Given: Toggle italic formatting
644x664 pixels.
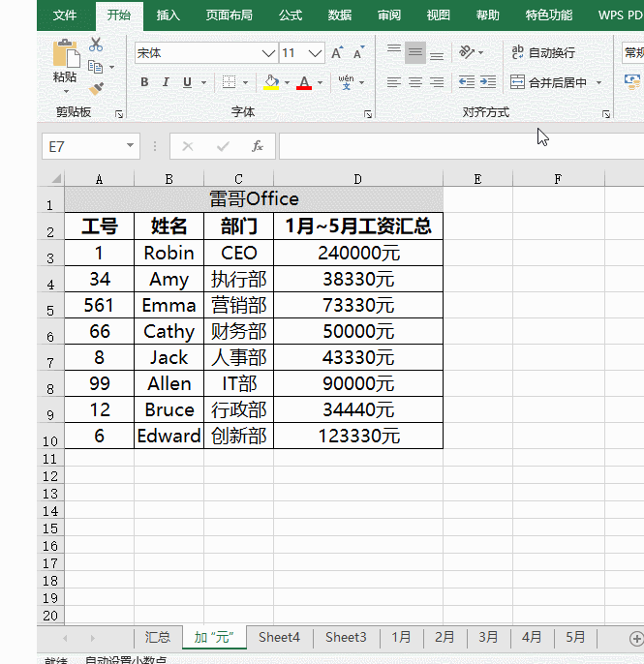Looking at the screenshot, I should [166, 82].
